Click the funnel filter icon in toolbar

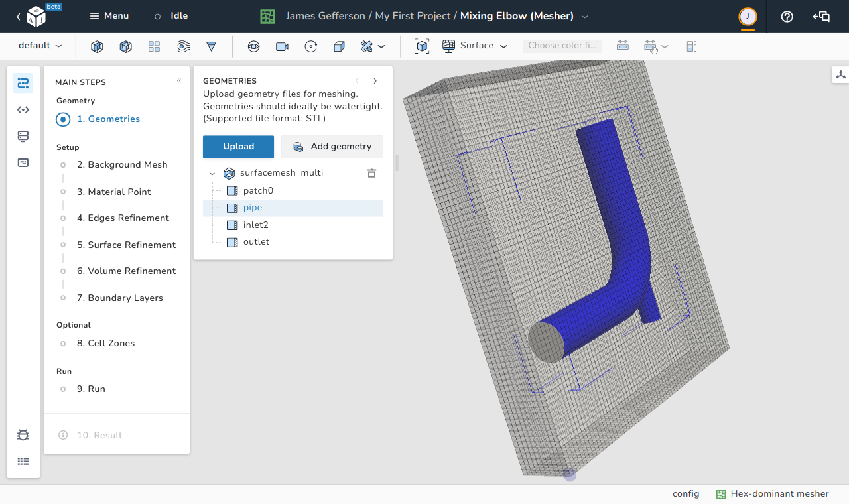211,46
